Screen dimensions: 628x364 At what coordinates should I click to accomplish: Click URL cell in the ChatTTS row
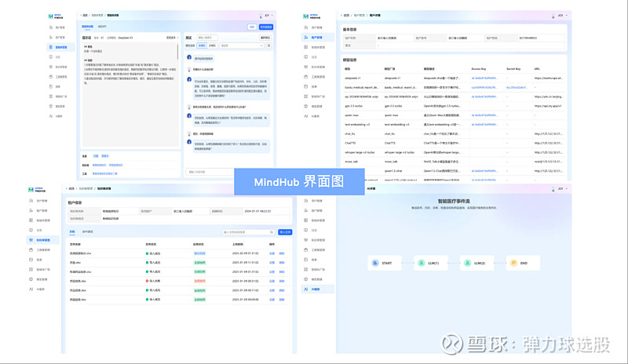tap(547, 143)
